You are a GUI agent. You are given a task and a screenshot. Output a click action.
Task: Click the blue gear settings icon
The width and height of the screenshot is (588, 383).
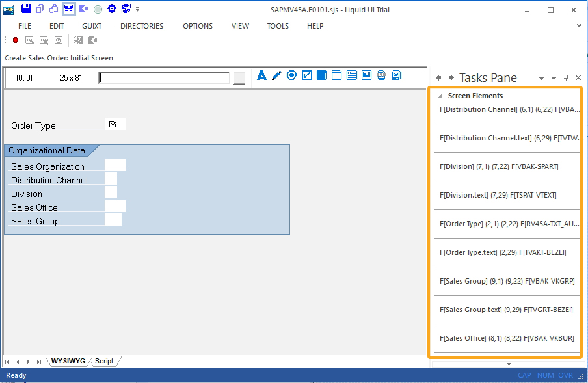pos(111,9)
